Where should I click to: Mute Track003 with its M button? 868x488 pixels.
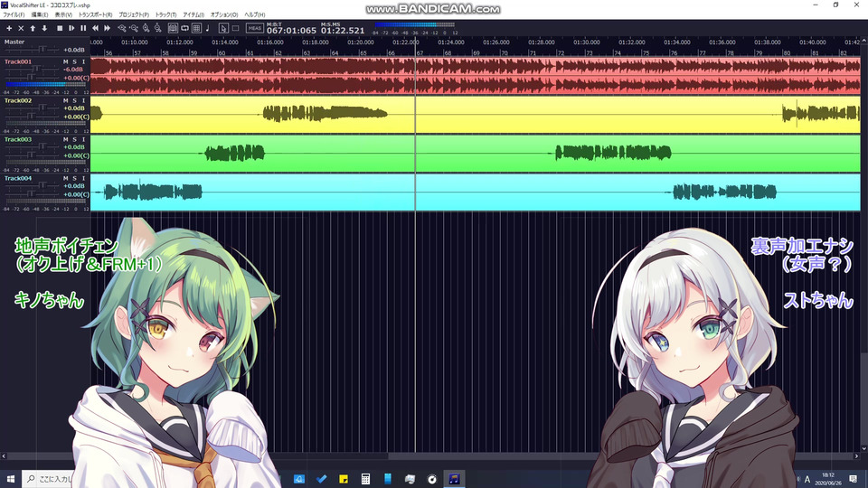point(66,139)
